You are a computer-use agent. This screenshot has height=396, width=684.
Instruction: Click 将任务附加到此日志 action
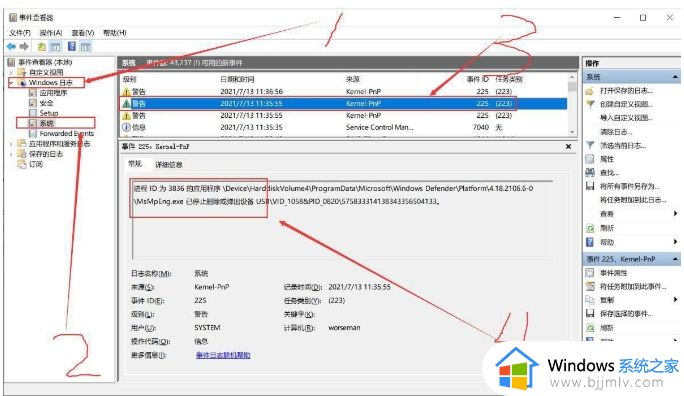tap(633, 200)
